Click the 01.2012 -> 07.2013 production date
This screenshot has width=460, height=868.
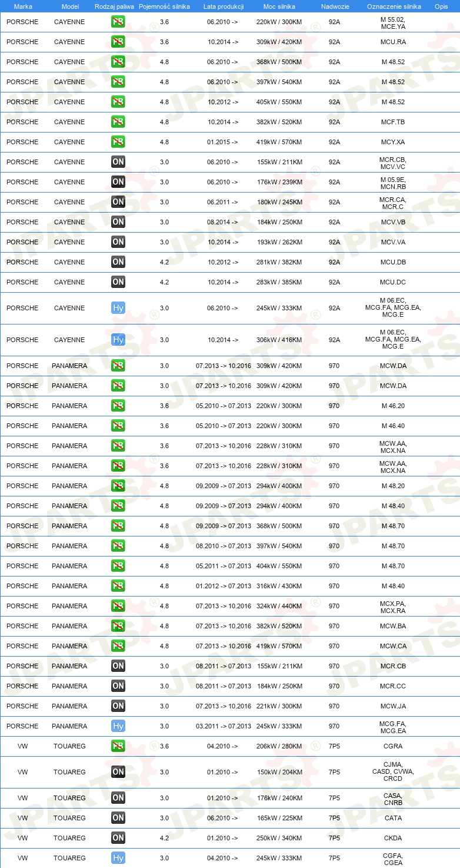[224, 586]
